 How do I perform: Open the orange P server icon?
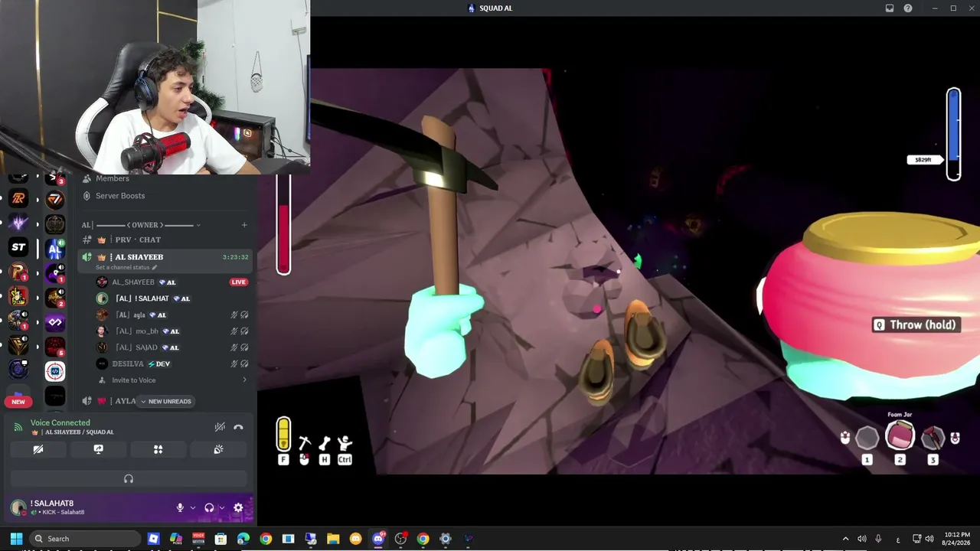point(18,272)
